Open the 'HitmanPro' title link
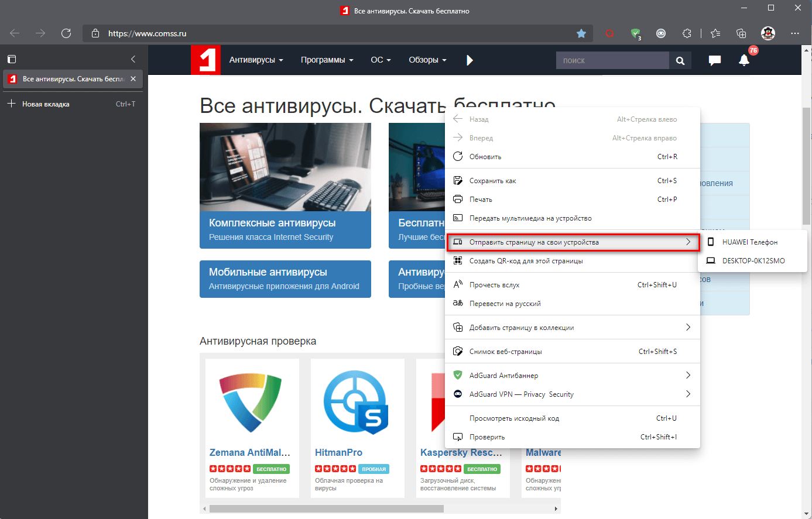The height and width of the screenshot is (519, 812). click(338, 452)
